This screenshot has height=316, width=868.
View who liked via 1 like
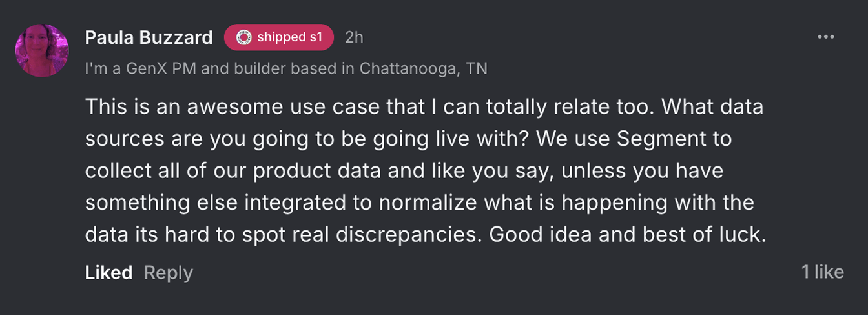pyautogui.click(x=822, y=272)
